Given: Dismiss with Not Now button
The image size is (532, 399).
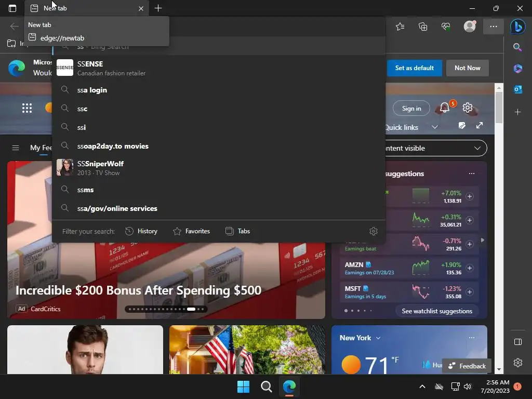Looking at the screenshot, I should point(467,68).
